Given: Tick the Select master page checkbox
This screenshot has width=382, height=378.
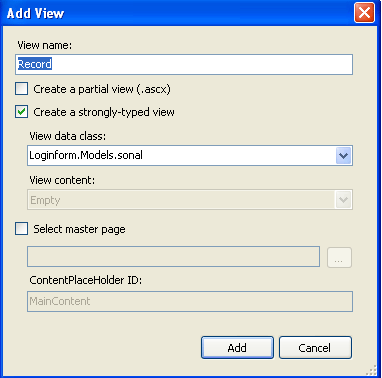Looking at the screenshot, I should tap(21, 229).
